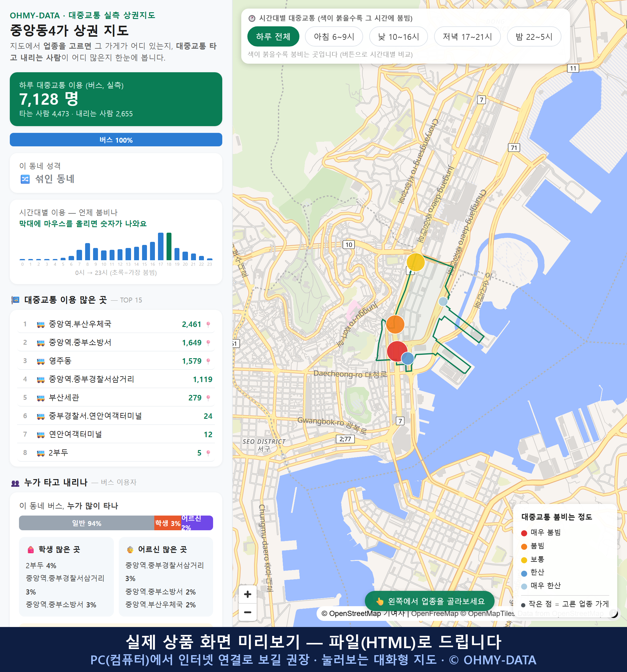Click 2부두 4% in student list

click(41, 565)
